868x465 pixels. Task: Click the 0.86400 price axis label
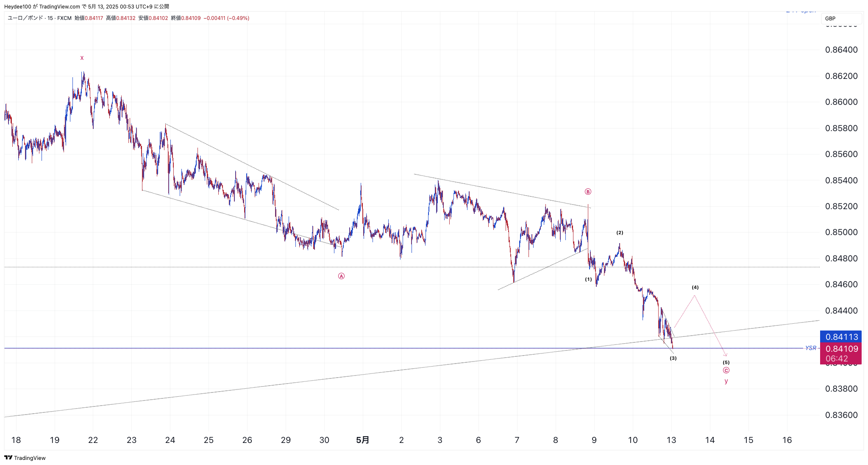[x=841, y=50]
